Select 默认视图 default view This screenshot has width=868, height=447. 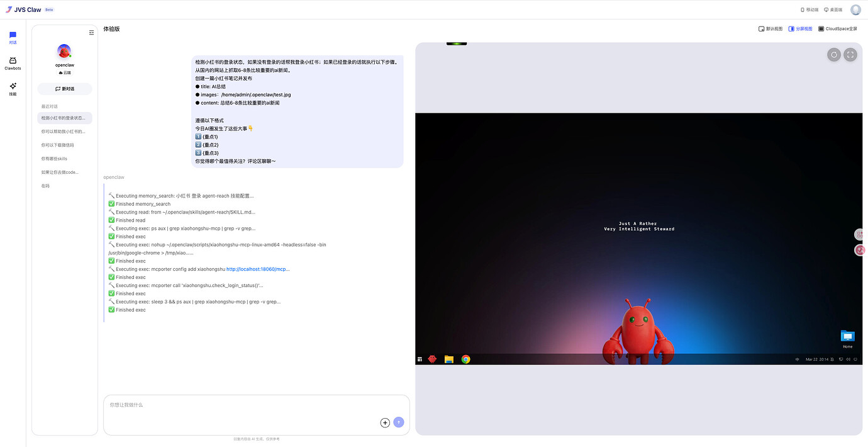click(771, 29)
